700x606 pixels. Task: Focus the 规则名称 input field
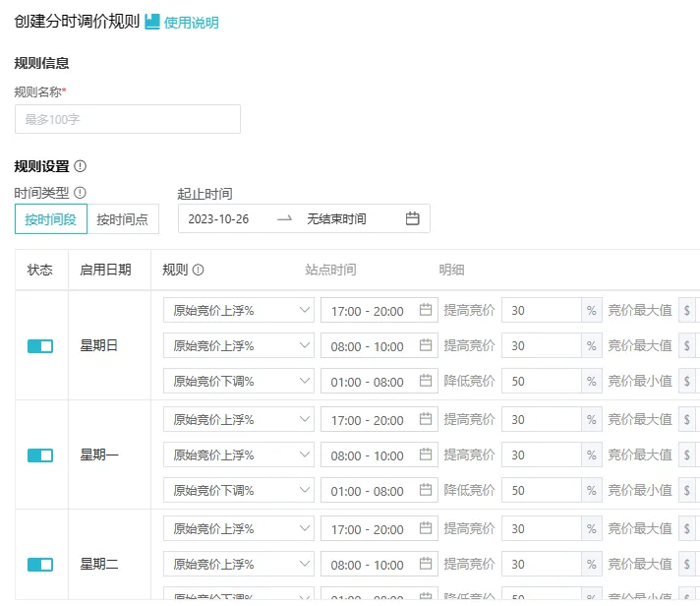[128, 119]
